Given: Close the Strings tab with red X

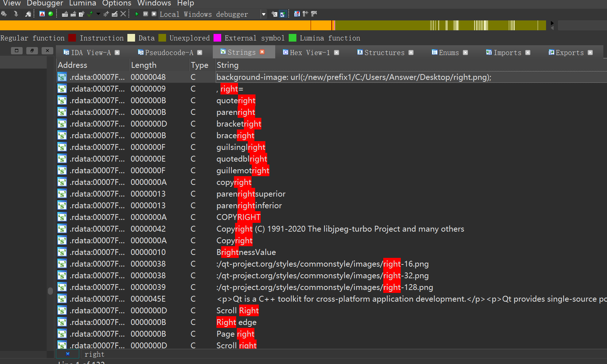Looking at the screenshot, I should point(262,52).
